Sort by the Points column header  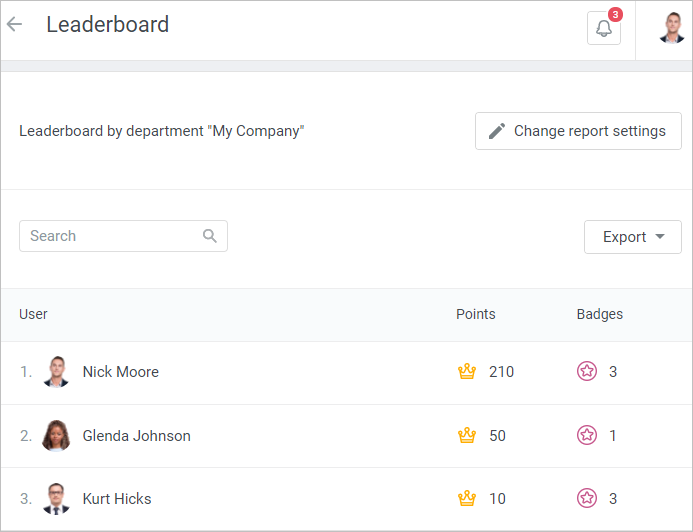(475, 314)
